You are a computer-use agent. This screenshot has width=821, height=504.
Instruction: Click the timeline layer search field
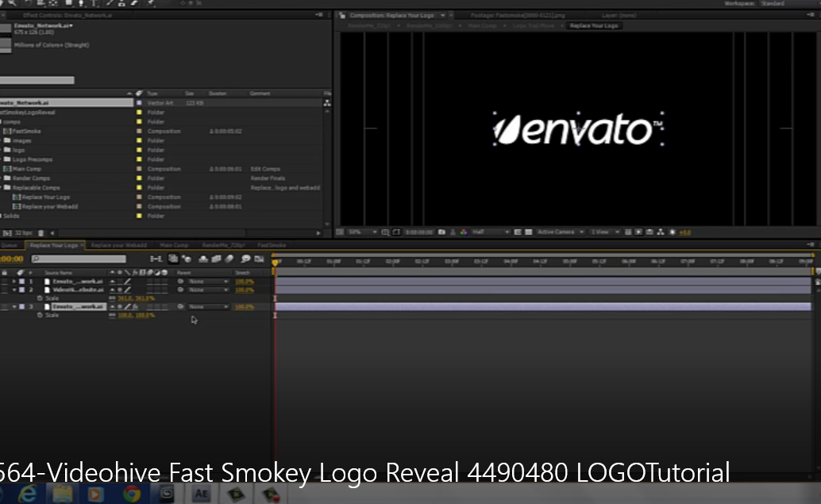[x=79, y=259]
